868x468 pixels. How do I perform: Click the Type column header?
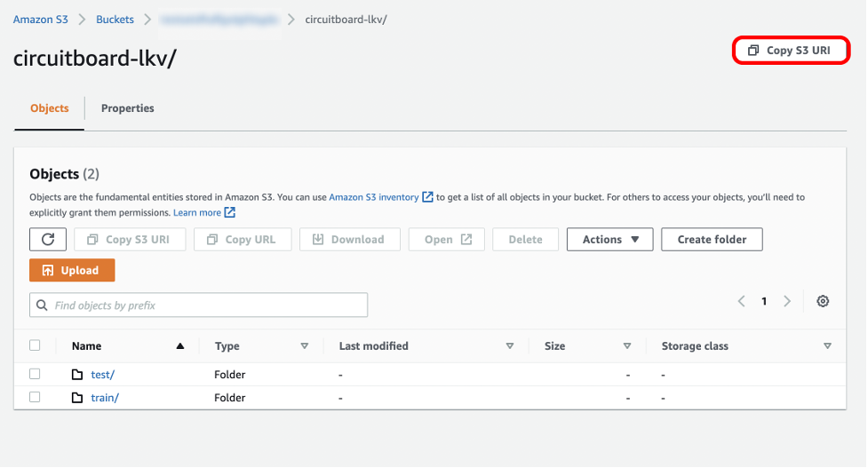[227, 346]
